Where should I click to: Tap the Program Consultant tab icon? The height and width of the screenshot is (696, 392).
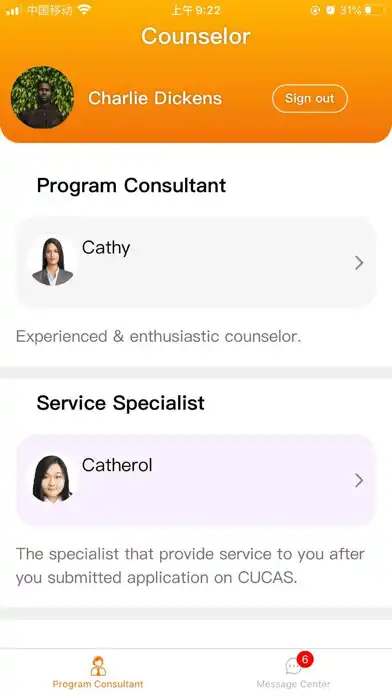98,666
